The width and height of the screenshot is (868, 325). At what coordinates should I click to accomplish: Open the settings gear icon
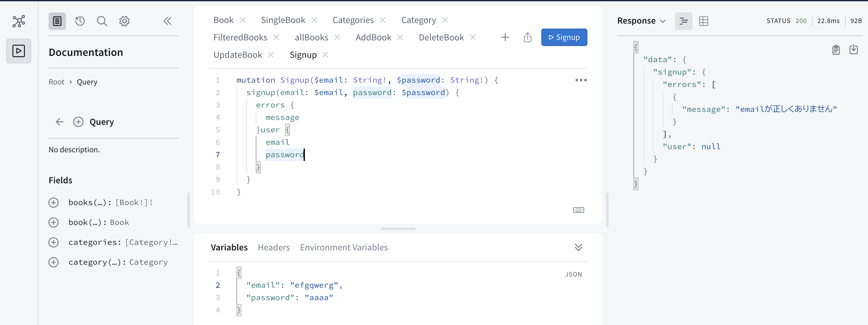coord(124,21)
